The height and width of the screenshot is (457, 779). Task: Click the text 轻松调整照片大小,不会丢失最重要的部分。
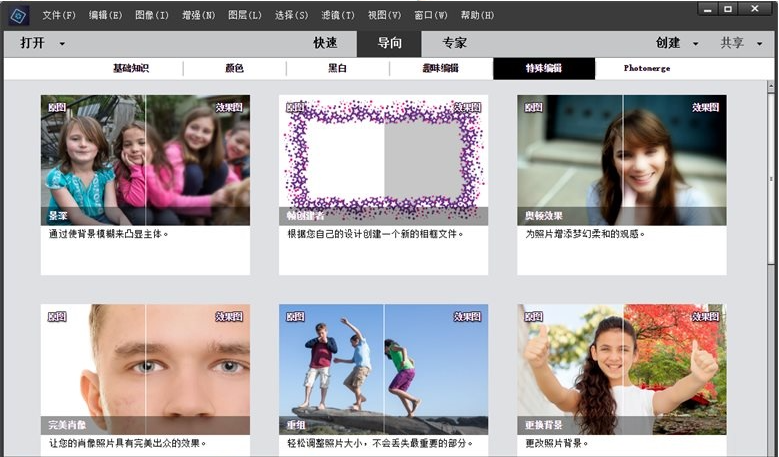381,443
